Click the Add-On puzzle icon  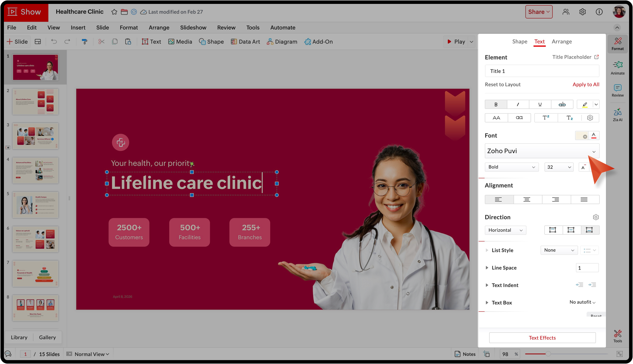pos(308,41)
